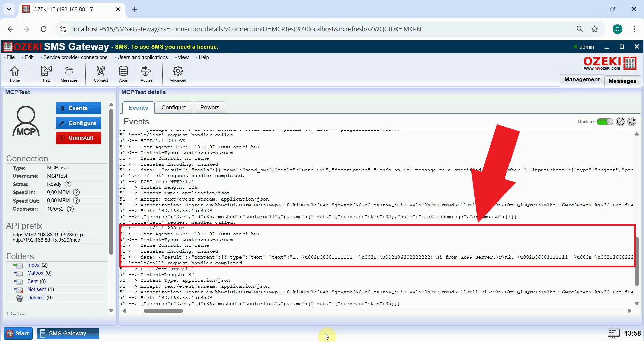Click the admin user label
This screenshot has width=644, height=342.
(586, 47)
